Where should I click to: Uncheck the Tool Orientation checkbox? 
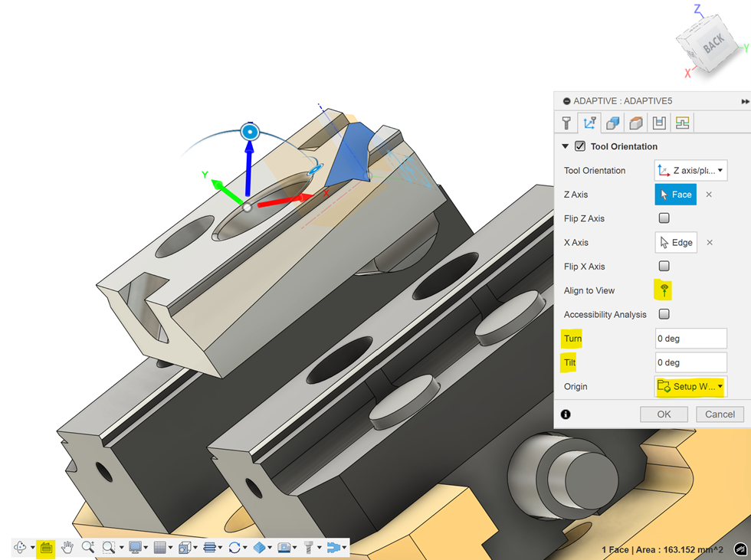point(580,146)
